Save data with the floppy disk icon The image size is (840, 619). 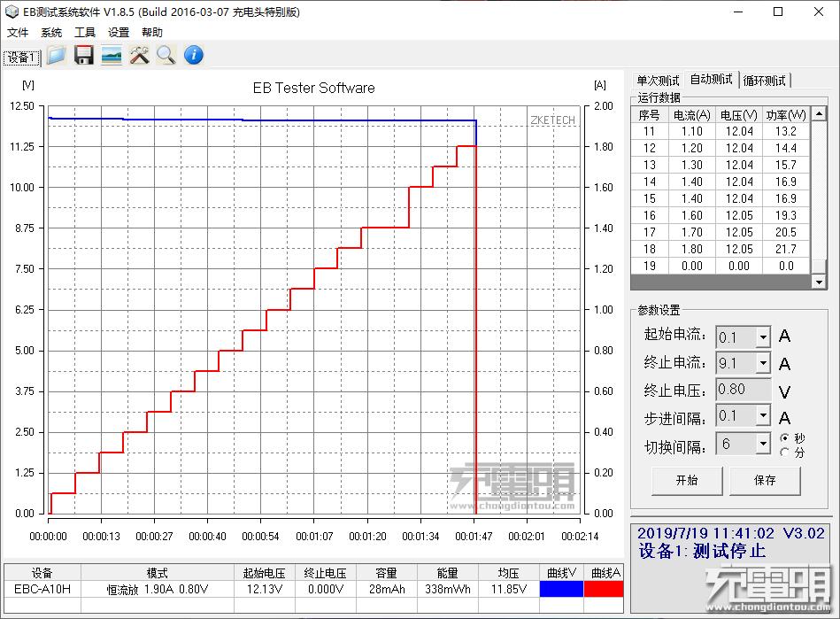(x=83, y=55)
